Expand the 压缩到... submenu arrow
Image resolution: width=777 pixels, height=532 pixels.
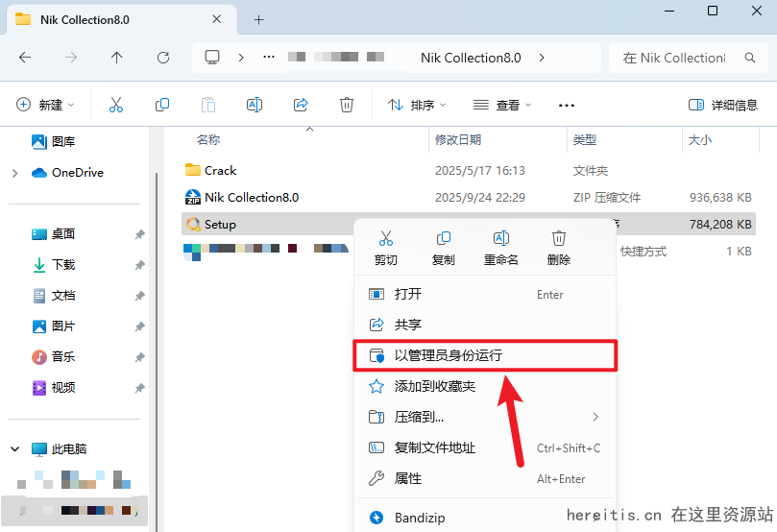(595, 417)
